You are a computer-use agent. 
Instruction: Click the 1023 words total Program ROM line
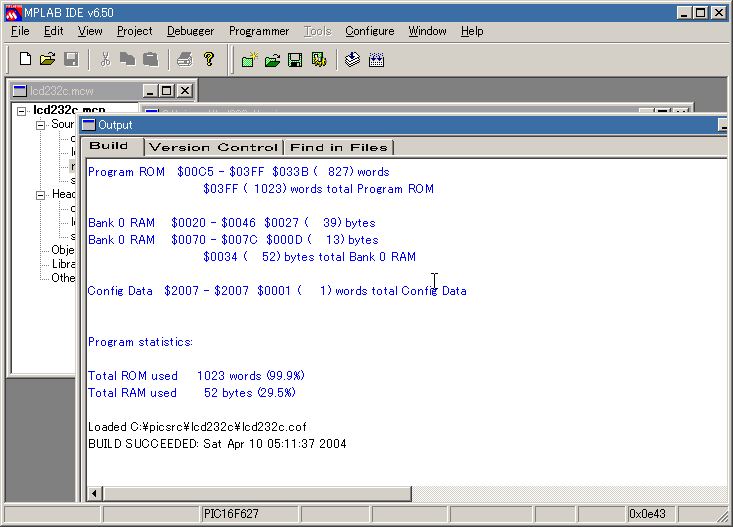[x=318, y=189]
